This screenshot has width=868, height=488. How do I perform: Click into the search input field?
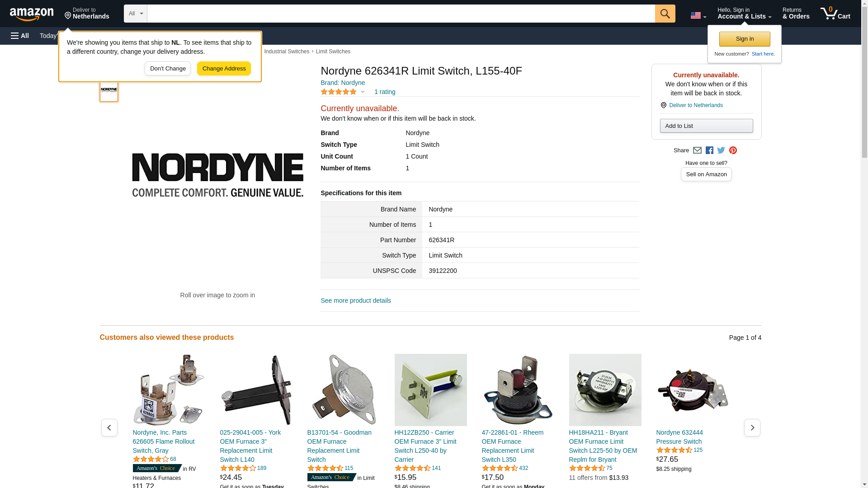401,14
